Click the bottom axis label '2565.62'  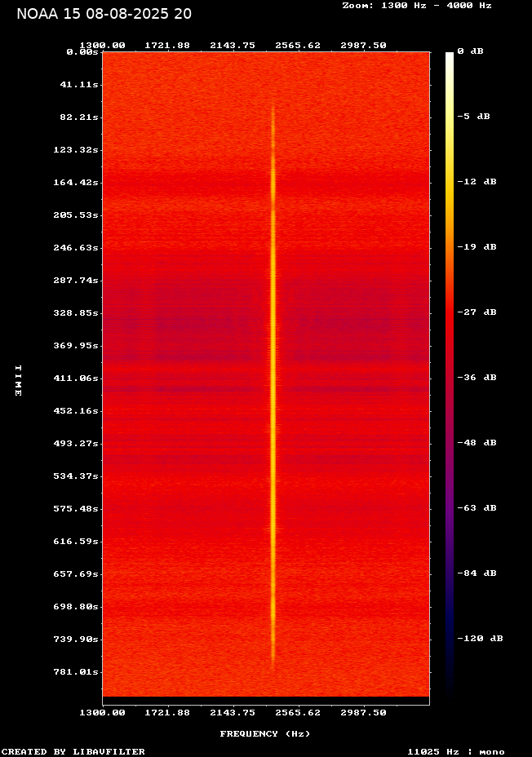pyautogui.click(x=298, y=713)
